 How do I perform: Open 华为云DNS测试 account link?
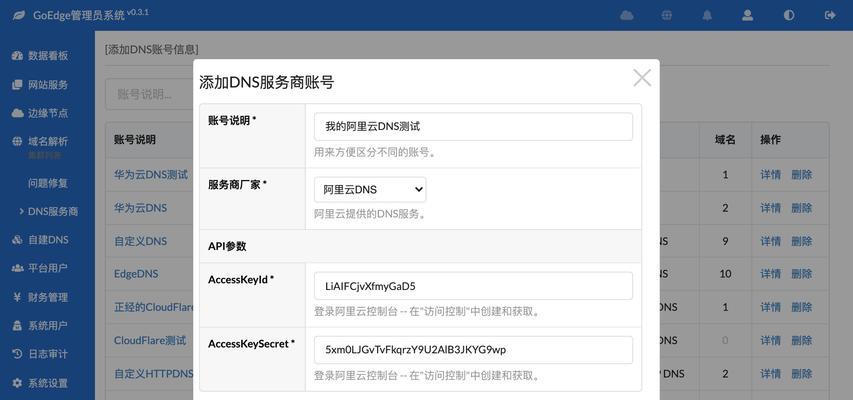pyautogui.click(x=151, y=175)
